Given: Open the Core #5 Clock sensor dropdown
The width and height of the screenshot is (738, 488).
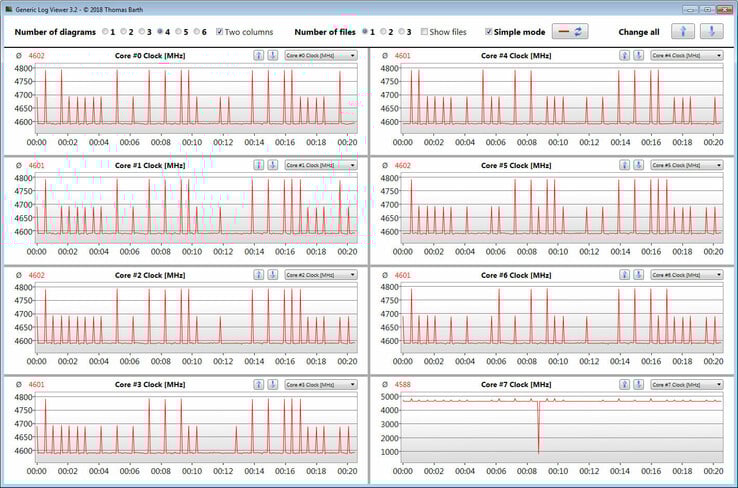Looking at the screenshot, I should pyautogui.click(x=687, y=165).
